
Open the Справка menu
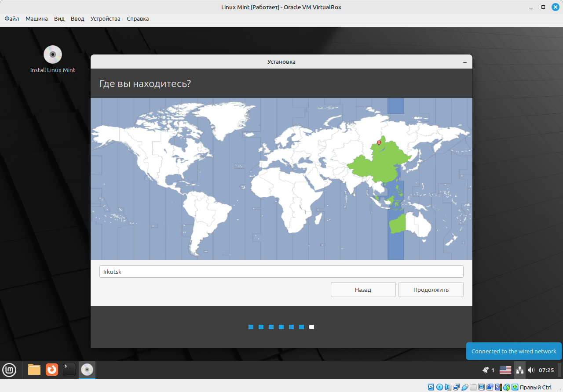tap(138, 18)
